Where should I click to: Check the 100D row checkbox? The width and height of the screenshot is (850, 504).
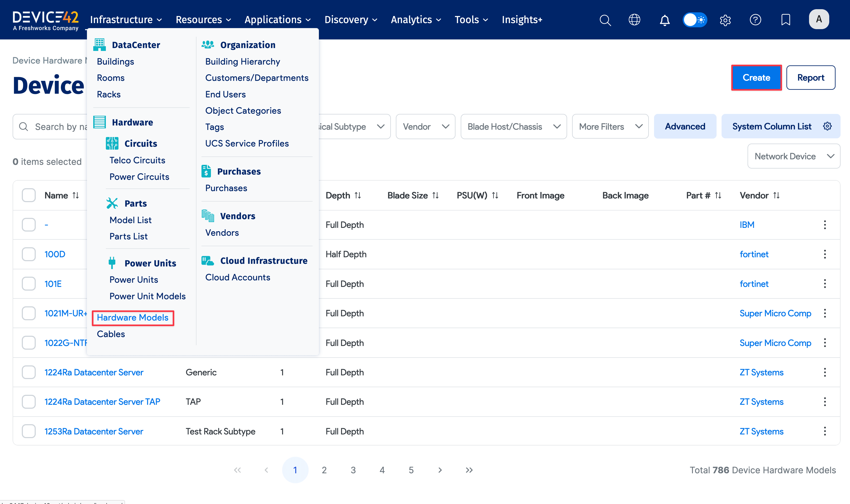(x=29, y=254)
